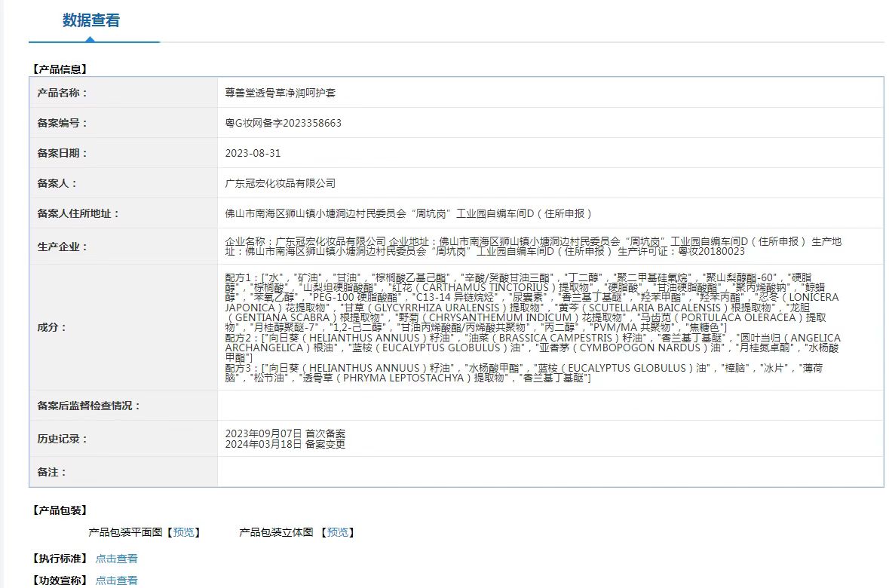This screenshot has width=889, height=588.
Task: Click the 成分 row label
Action: click(x=51, y=327)
